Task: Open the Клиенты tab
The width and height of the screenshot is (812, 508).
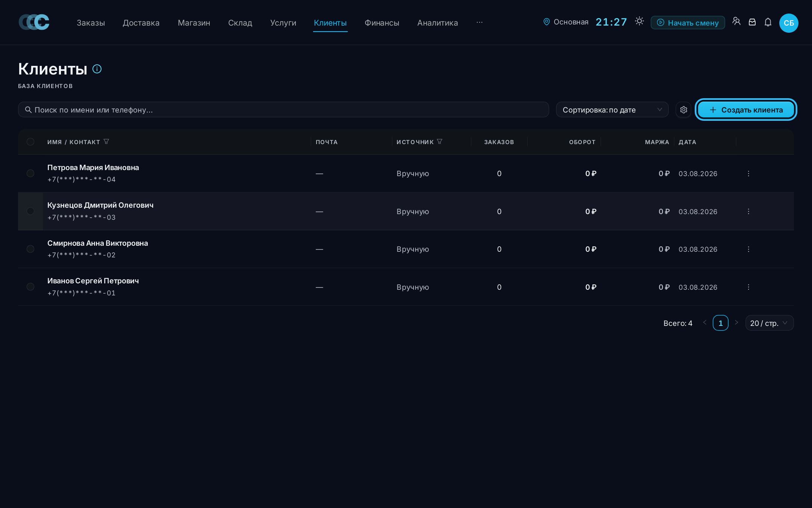Action: (330, 23)
